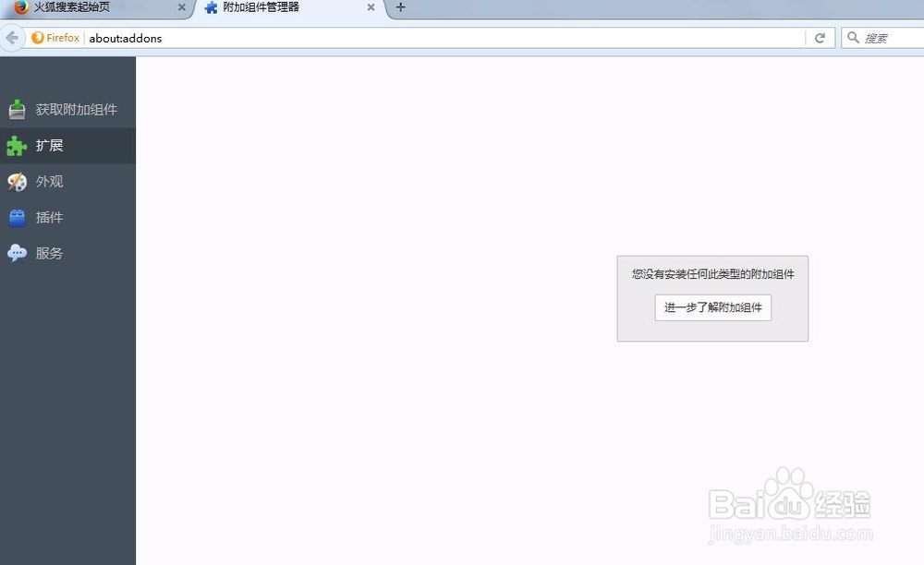Open the Plugins (插件) blue brick icon
924x565 pixels.
pos(17,218)
